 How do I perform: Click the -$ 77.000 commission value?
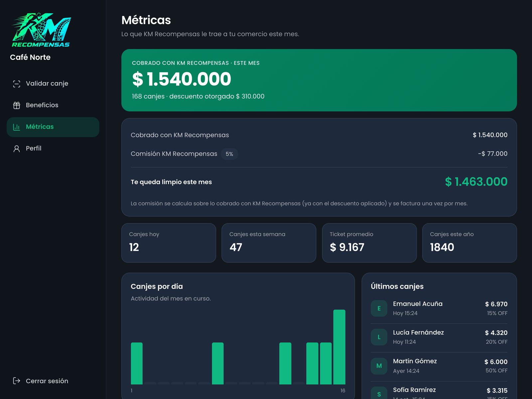click(x=493, y=154)
